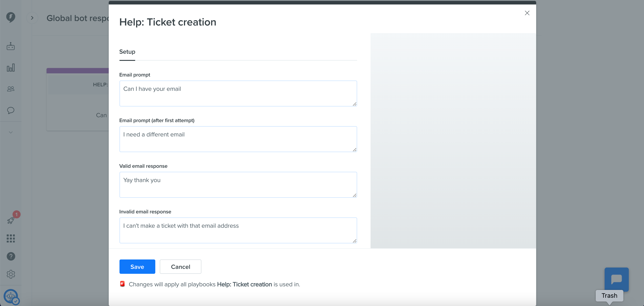Screen dimensions: 644x306
Task: Edit the Invalid email response field
Action: (238, 230)
